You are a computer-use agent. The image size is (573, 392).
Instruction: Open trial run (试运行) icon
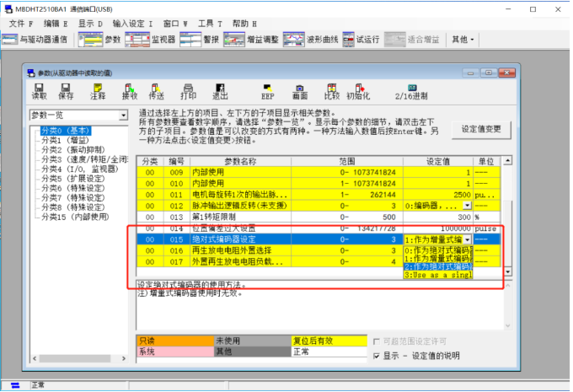click(x=348, y=40)
